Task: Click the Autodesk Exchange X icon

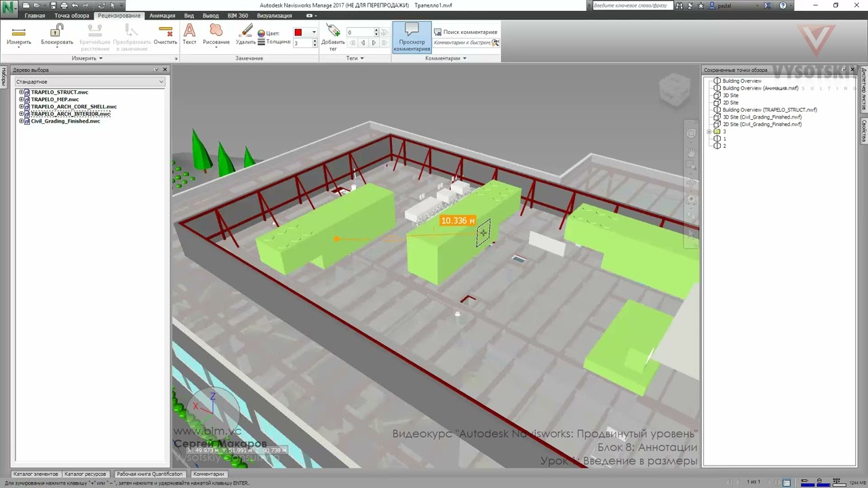Action: tap(768, 5)
